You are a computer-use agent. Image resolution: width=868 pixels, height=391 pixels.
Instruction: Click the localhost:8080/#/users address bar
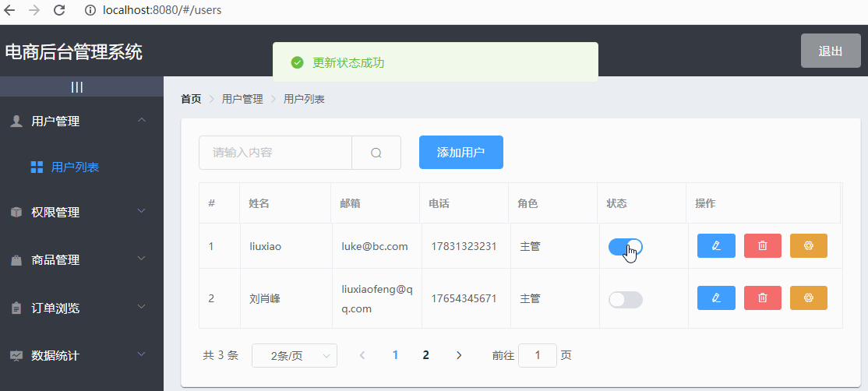click(162, 10)
